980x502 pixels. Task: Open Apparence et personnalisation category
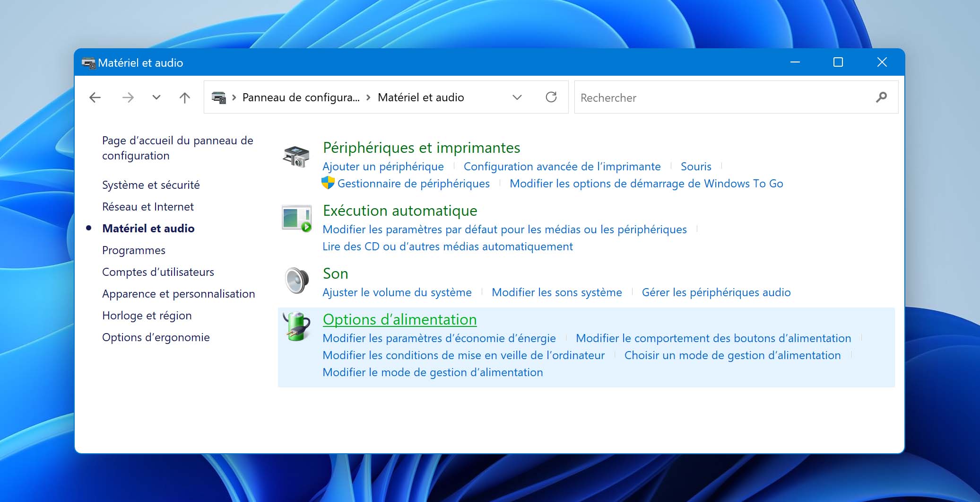click(x=179, y=294)
